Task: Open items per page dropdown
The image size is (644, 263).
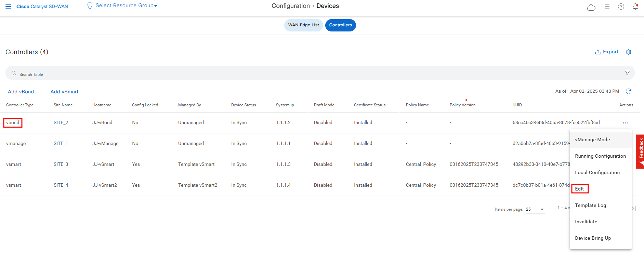Action: [x=536, y=209]
